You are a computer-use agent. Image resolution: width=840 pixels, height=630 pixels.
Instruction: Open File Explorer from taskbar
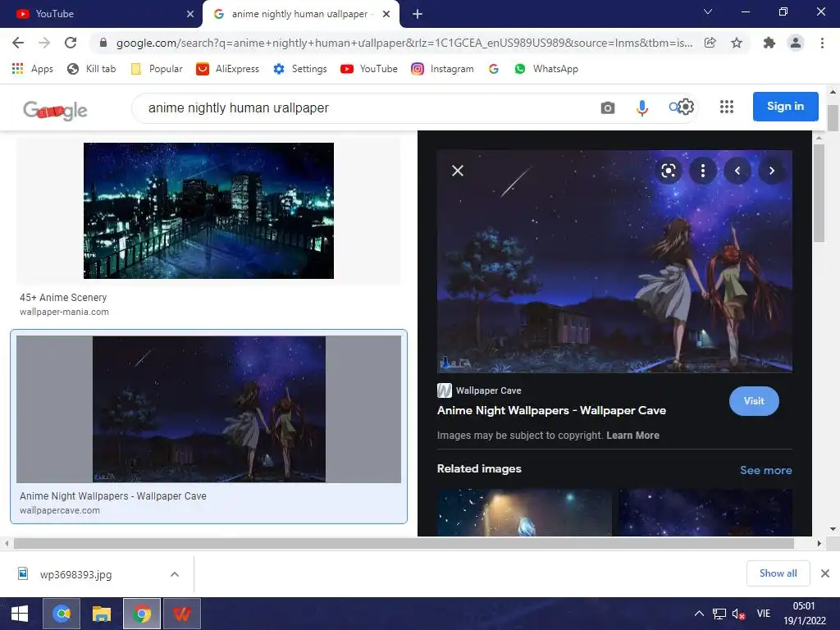(101, 614)
